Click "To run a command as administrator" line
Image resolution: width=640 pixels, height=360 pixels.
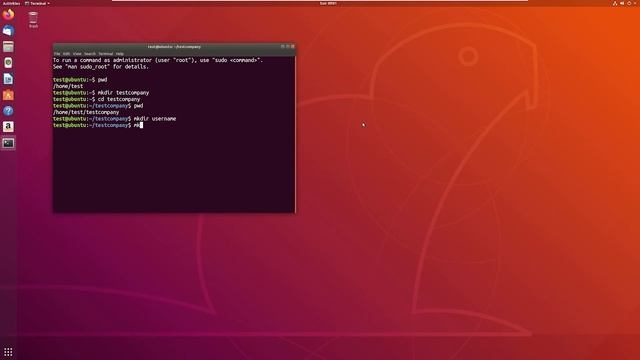point(158,60)
